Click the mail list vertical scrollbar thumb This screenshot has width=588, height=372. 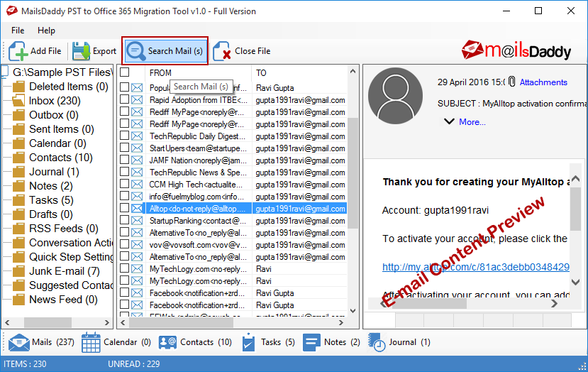353,173
